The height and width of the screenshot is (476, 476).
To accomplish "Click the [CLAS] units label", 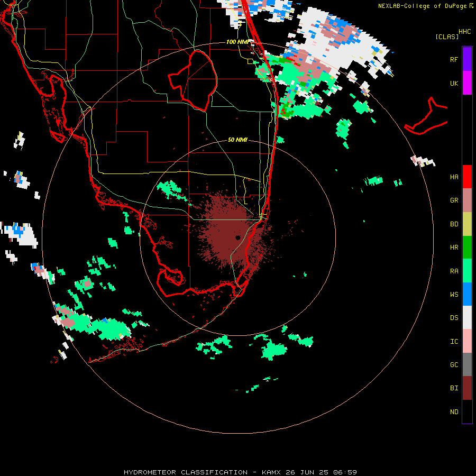I will click(x=447, y=36).
